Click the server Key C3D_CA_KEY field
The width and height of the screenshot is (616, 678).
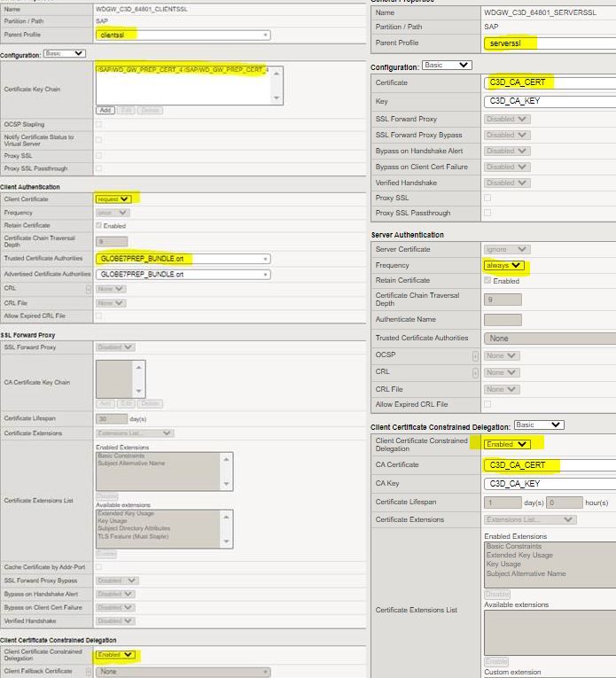pos(550,101)
